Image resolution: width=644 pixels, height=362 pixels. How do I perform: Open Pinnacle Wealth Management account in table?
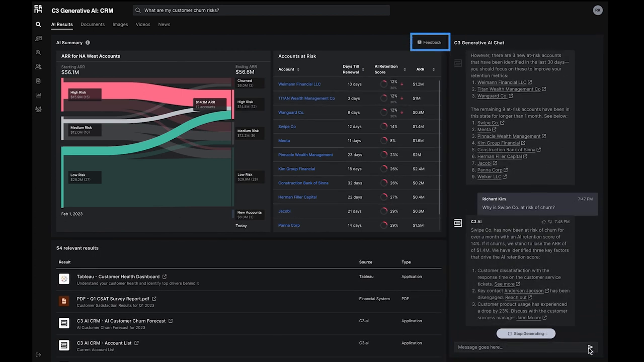point(305,154)
